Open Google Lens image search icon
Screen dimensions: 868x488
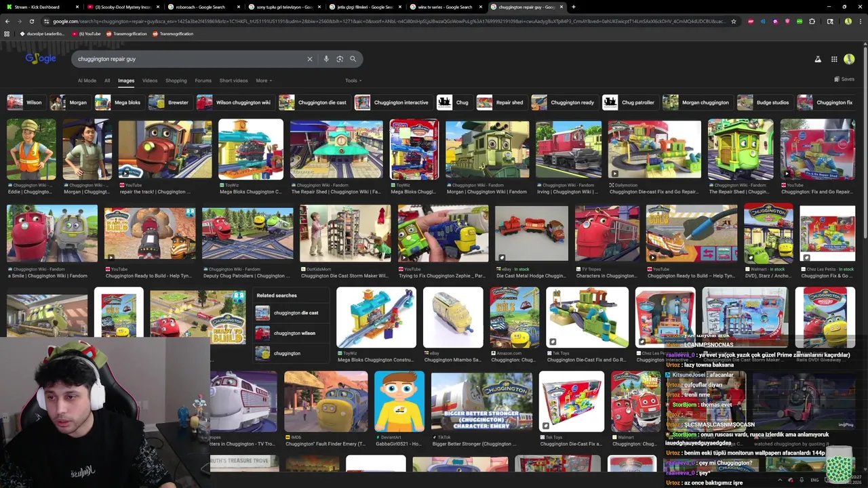[340, 59]
